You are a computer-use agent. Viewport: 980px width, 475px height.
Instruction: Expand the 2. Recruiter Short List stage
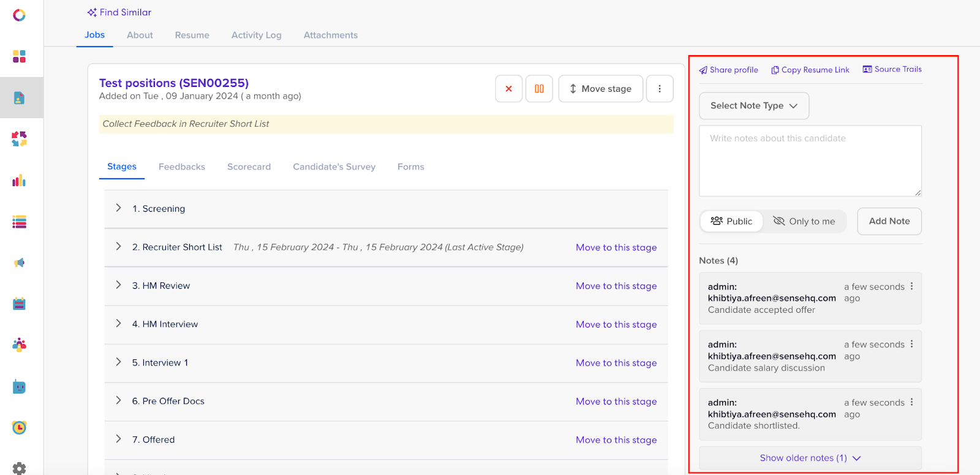[118, 247]
